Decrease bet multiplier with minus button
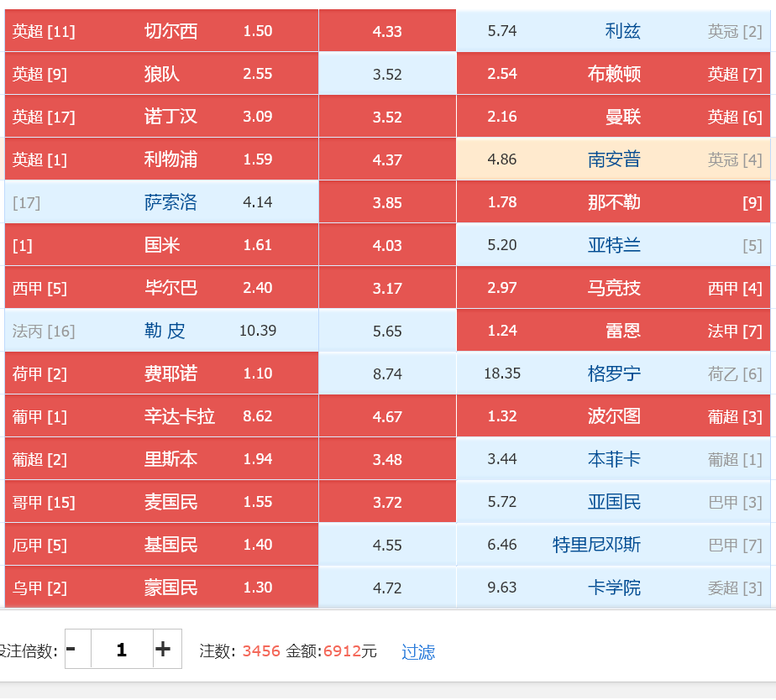Image resolution: width=776 pixels, height=700 pixels. [78, 649]
